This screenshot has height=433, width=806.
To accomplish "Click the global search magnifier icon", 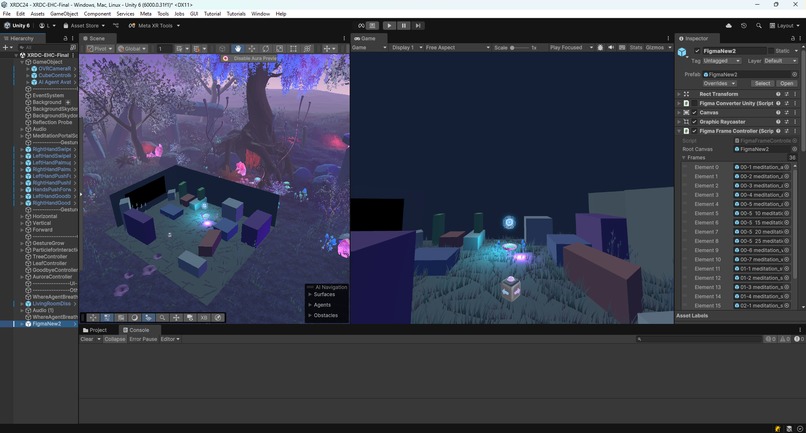I will [x=759, y=25].
